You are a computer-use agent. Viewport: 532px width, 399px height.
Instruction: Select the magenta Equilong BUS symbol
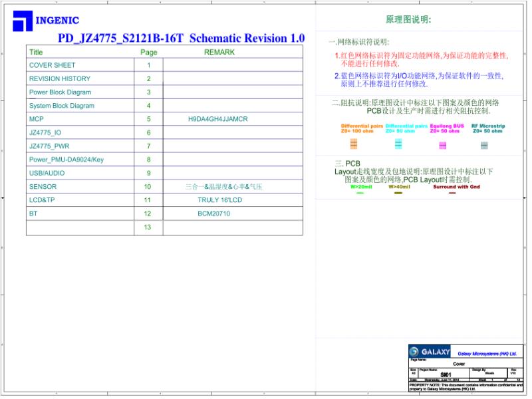pos(442,146)
